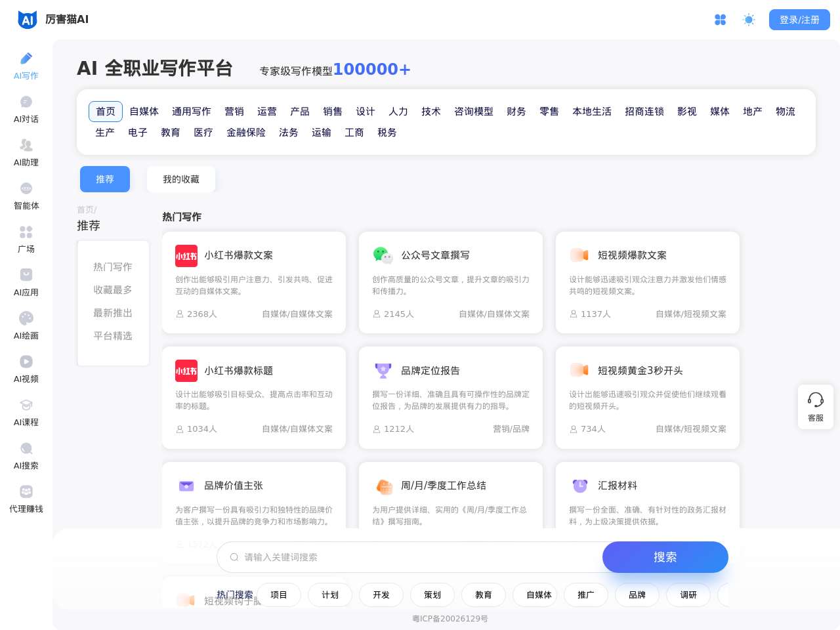Open the 公众号文章撰写 template card

(x=450, y=282)
